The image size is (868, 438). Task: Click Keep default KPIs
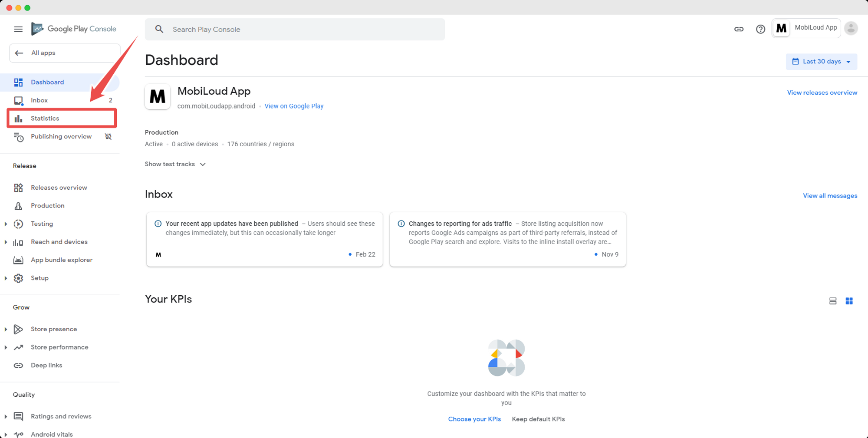click(x=538, y=419)
